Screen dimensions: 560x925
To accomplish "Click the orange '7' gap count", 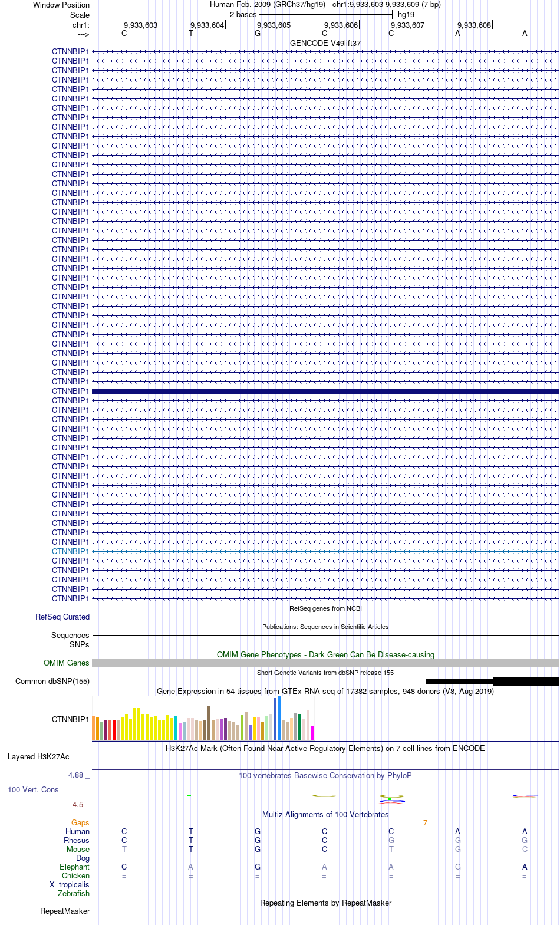I will (425, 822).
